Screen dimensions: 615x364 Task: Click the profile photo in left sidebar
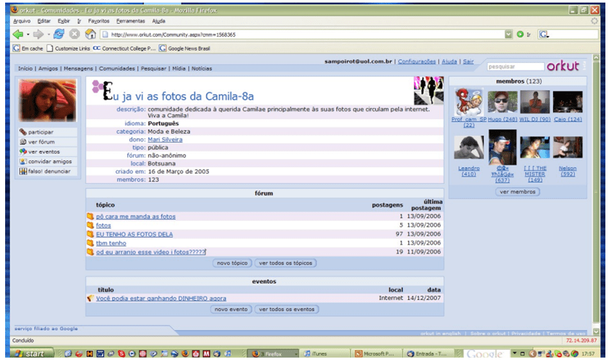[x=47, y=101]
